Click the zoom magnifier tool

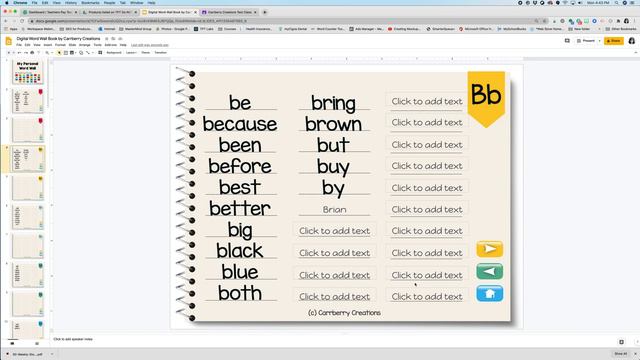[47, 53]
